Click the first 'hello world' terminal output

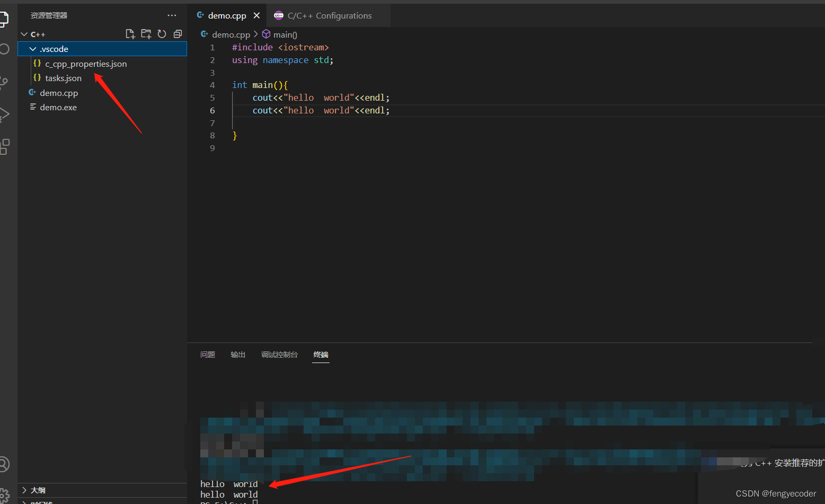[229, 484]
